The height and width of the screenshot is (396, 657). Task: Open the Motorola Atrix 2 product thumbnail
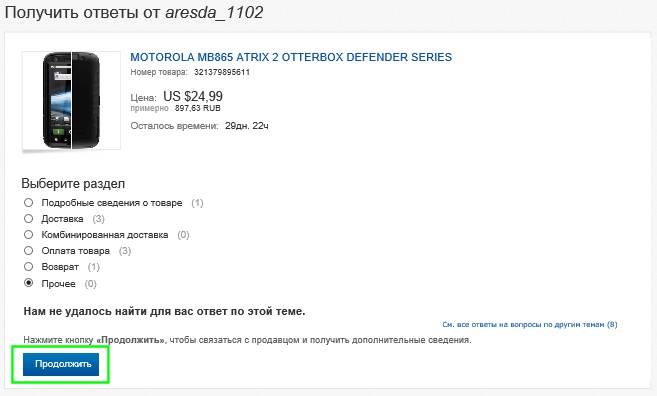[71, 100]
